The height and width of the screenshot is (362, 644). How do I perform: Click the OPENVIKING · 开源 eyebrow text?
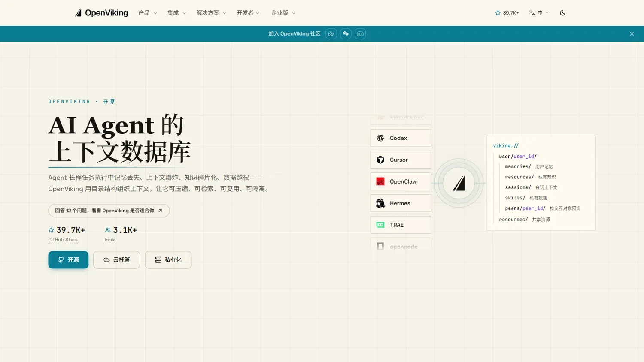82,102
